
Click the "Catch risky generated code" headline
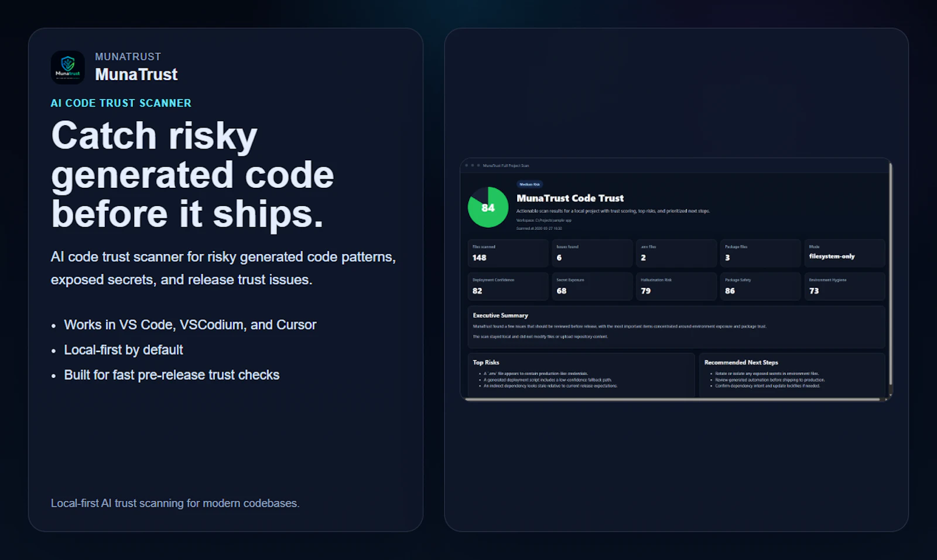click(193, 174)
